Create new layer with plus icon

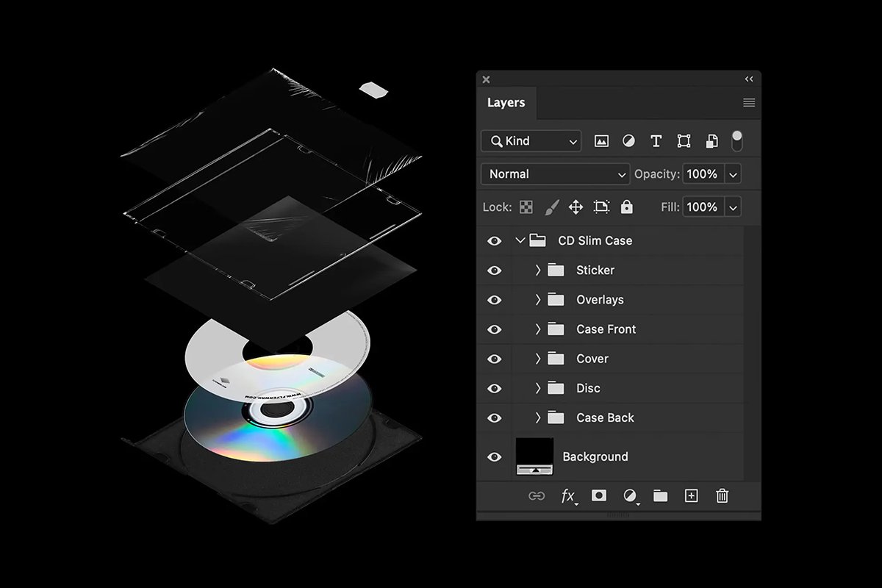point(691,496)
